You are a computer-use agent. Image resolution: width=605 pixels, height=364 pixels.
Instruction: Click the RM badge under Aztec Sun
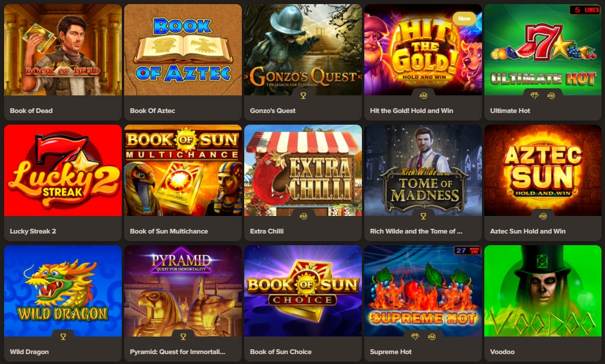point(543,217)
